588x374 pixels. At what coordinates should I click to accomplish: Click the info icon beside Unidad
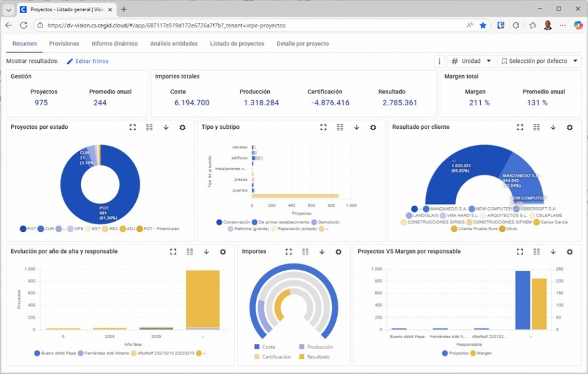[x=440, y=61]
